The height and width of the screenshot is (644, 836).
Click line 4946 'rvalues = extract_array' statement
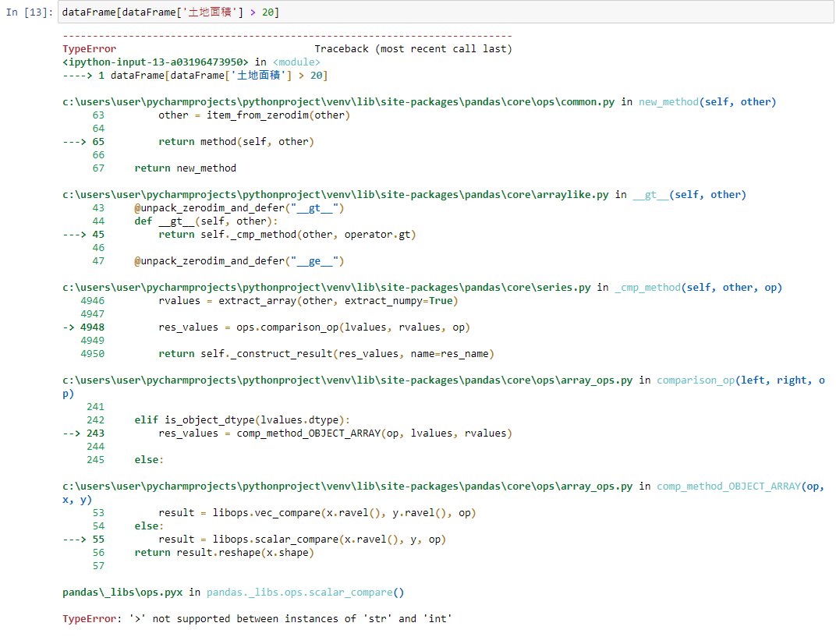pos(307,301)
